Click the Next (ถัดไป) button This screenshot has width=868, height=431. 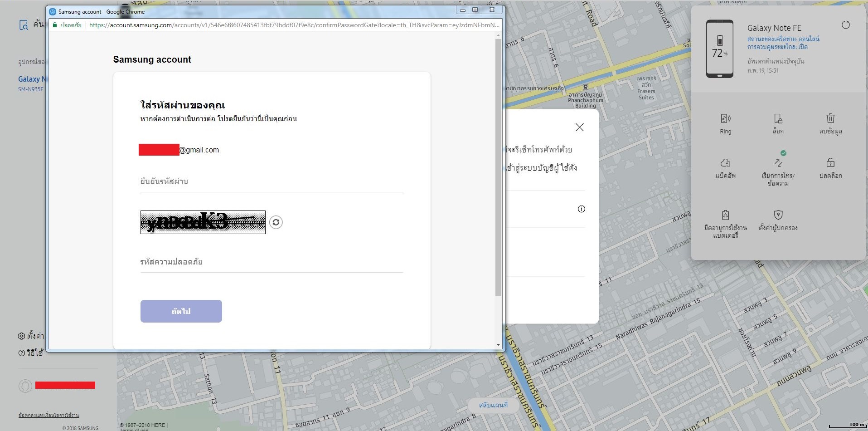click(181, 311)
